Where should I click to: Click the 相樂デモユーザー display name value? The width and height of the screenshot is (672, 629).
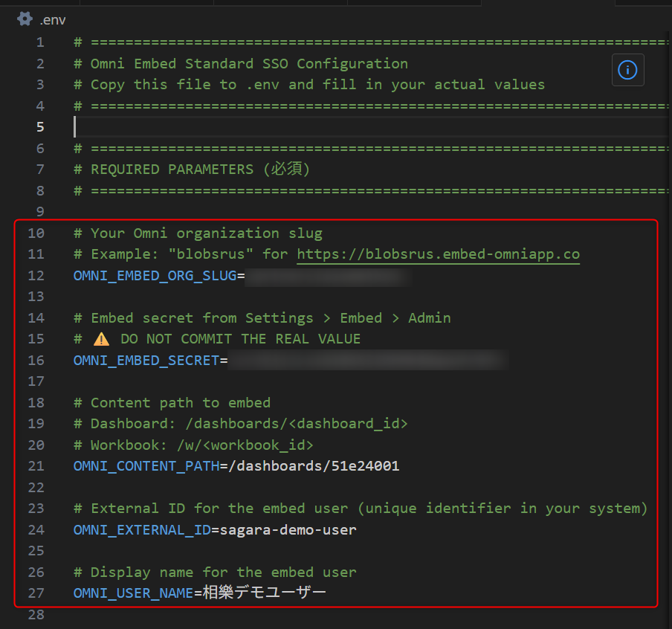click(x=265, y=593)
